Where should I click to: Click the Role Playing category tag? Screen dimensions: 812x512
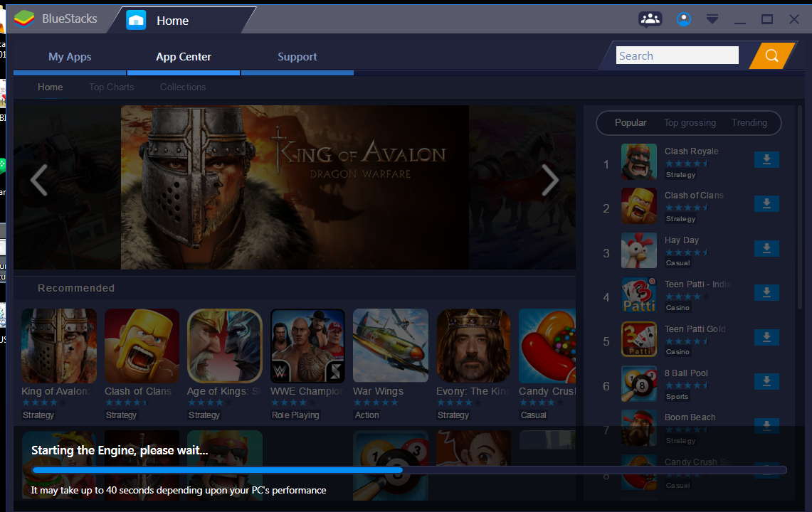(295, 415)
